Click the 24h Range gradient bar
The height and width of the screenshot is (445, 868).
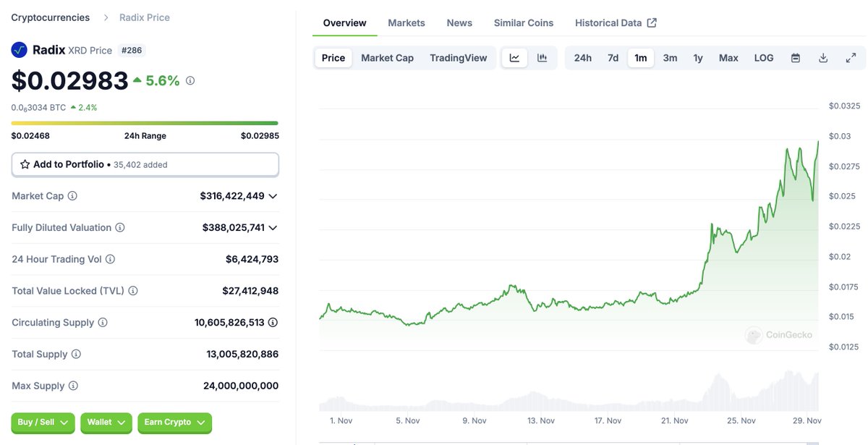(x=145, y=123)
